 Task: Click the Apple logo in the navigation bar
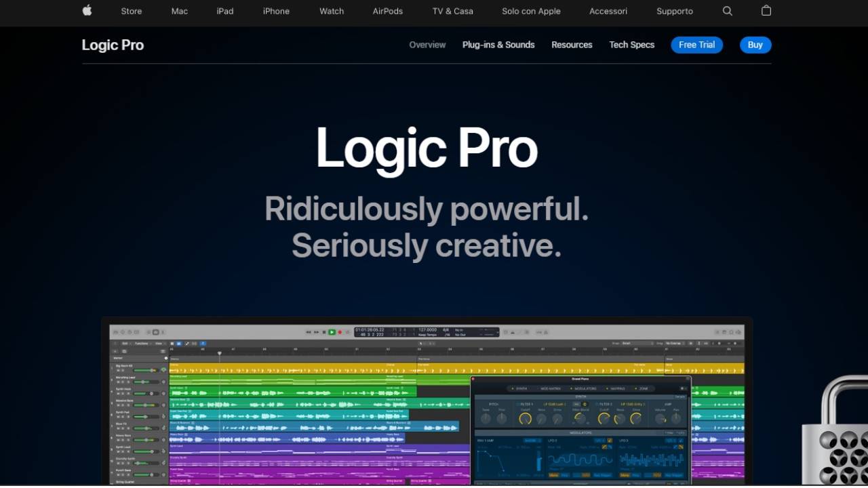(x=87, y=10)
